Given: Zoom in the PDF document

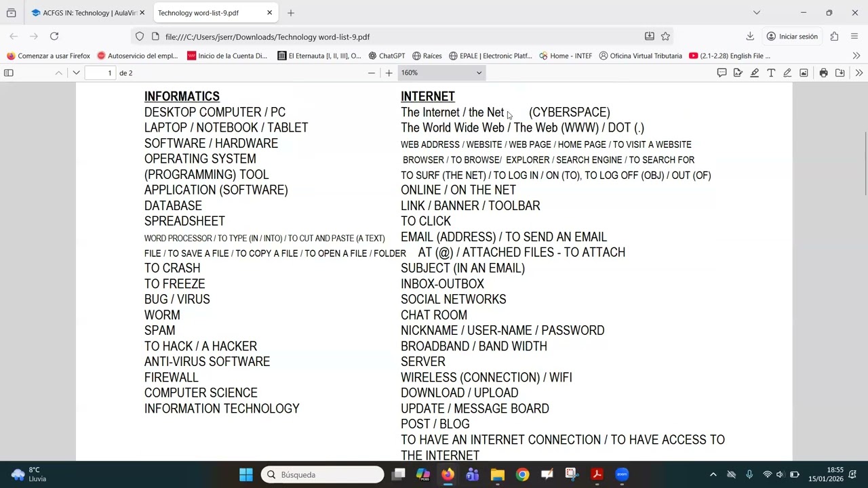Looking at the screenshot, I should pos(389,73).
